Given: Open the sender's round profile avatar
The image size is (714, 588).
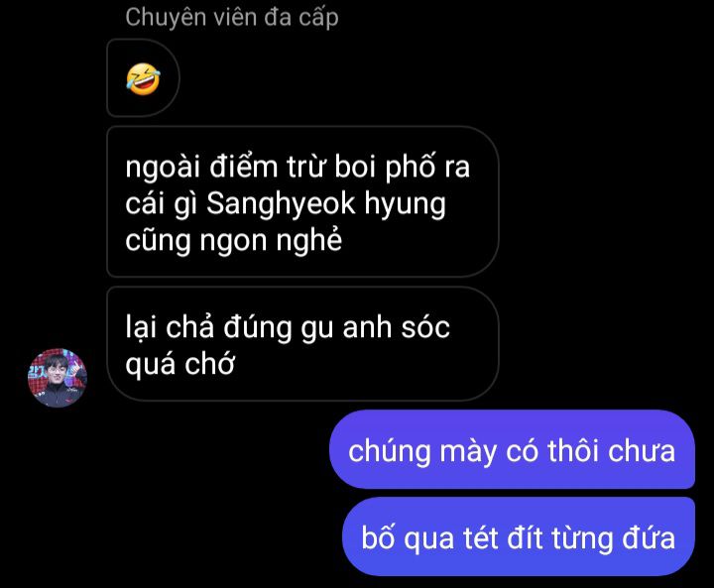Looking at the screenshot, I should coord(58,378).
